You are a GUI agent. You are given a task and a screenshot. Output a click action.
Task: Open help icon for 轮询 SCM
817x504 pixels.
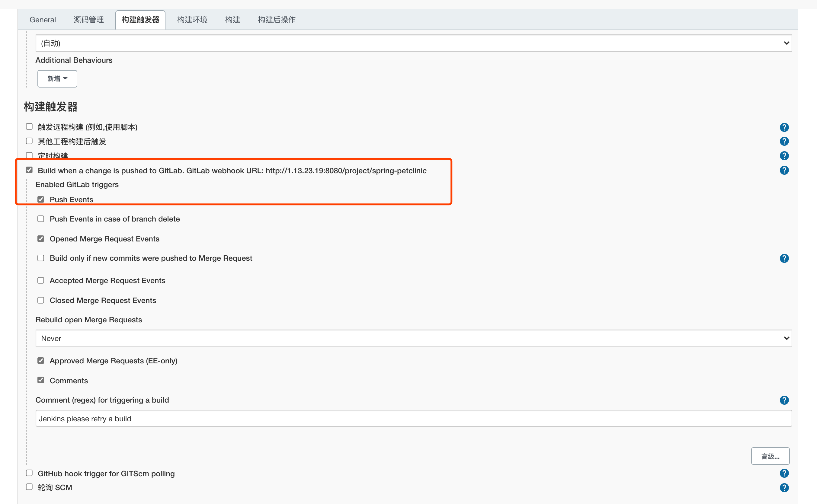pyautogui.click(x=784, y=488)
